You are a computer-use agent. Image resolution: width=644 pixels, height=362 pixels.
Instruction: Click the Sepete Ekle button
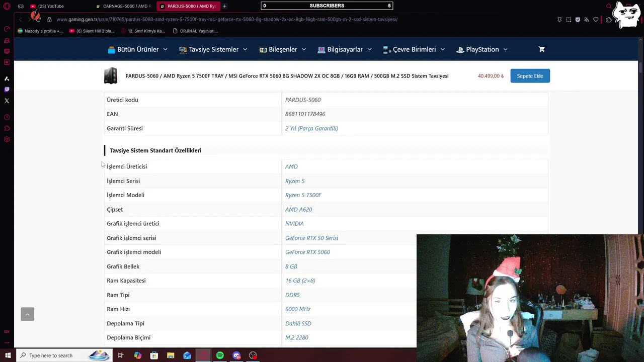530,76
